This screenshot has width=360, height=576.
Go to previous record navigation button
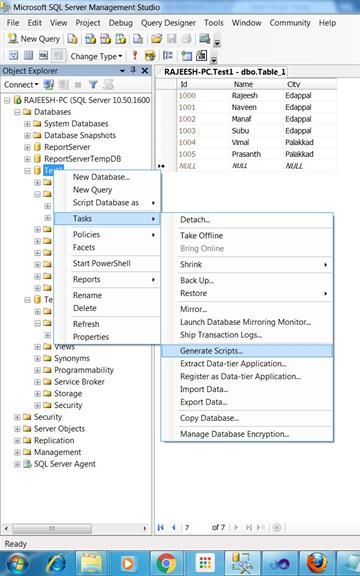point(173,528)
